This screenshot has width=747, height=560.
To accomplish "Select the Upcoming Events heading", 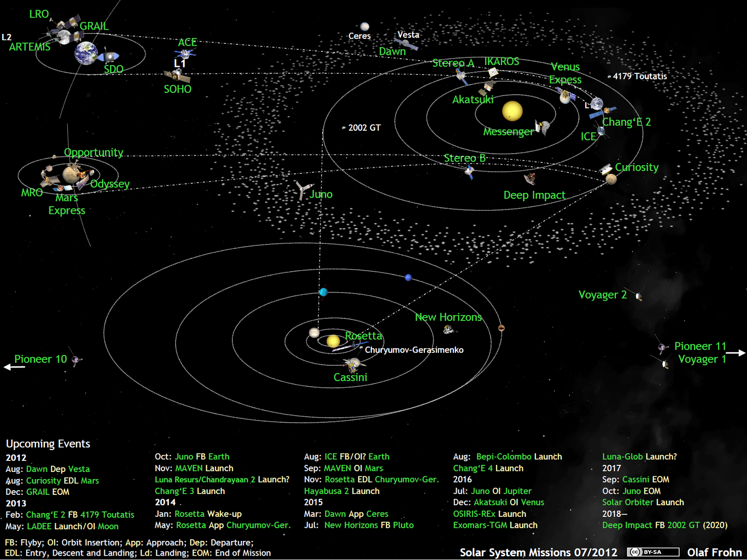I will point(48,444).
